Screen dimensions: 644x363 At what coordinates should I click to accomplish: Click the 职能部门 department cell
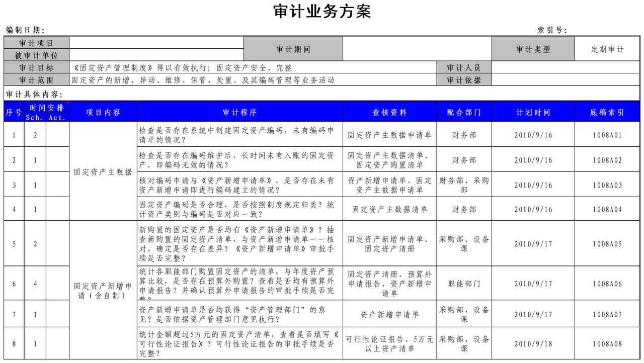coord(464,283)
